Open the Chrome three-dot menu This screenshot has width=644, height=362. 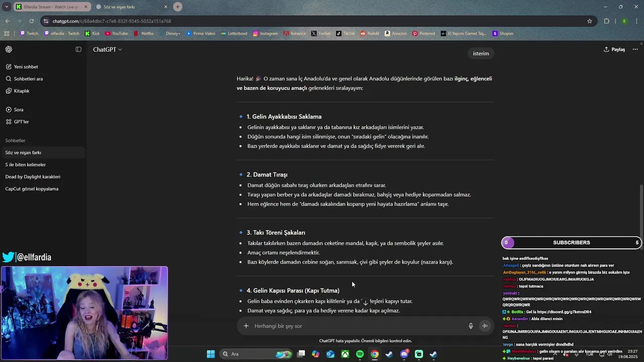click(637, 21)
